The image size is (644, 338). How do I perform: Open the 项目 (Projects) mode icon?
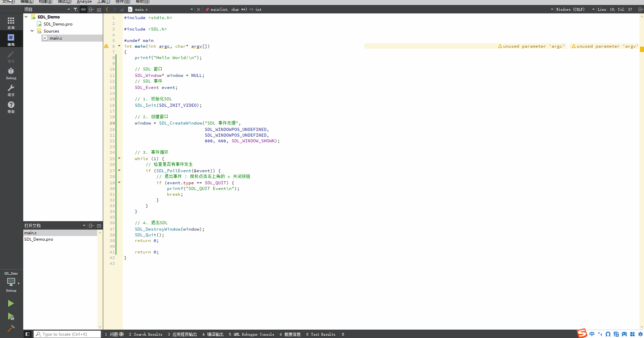pyautogui.click(x=11, y=90)
